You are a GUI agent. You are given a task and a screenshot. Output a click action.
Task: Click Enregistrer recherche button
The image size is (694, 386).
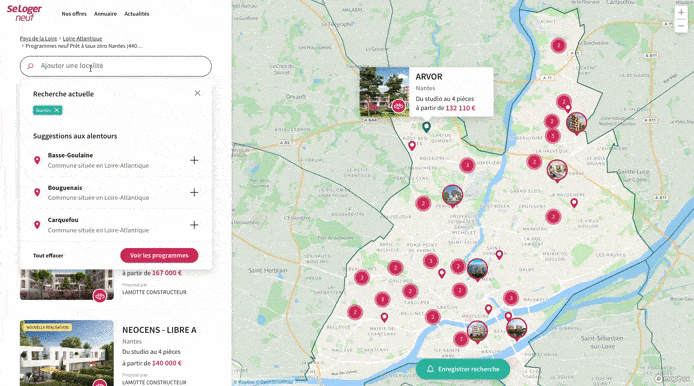coord(463,369)
